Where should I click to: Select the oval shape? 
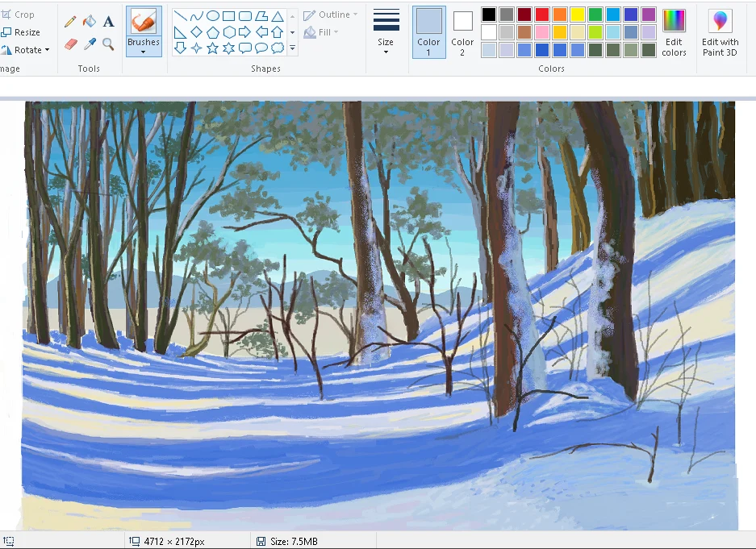pos(212,15)
